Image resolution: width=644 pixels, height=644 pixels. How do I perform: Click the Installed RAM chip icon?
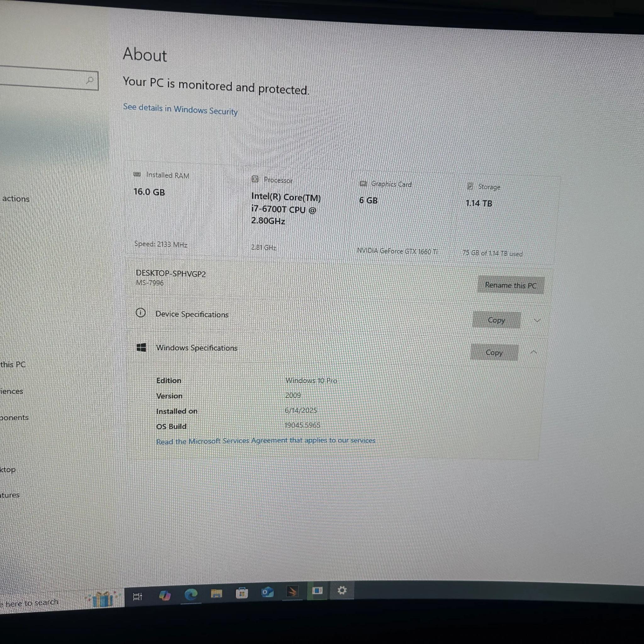(x=137, y=174)
